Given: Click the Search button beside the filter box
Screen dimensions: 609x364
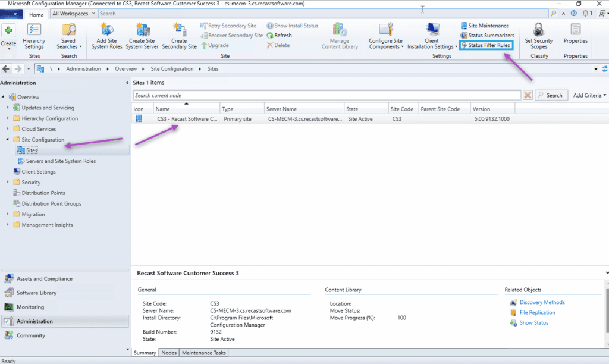Looking at the screenshot, I should [550, 95].
